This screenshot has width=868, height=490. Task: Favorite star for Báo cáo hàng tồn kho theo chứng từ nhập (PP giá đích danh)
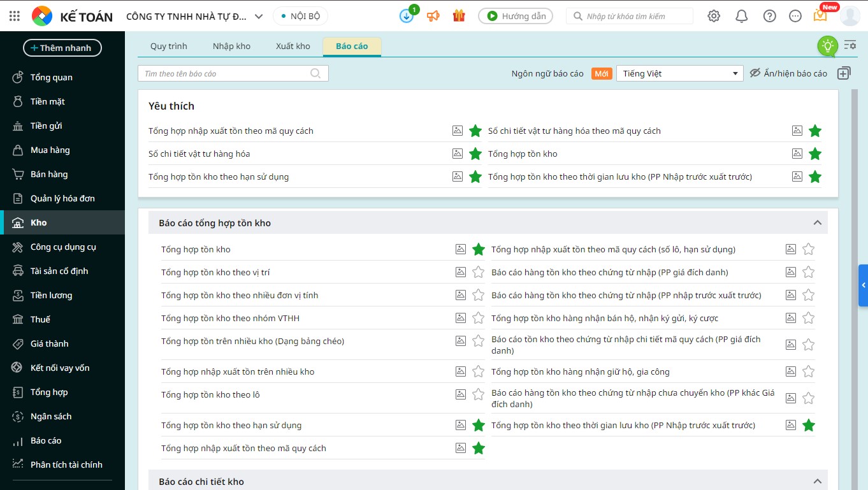tap(809, 272)
